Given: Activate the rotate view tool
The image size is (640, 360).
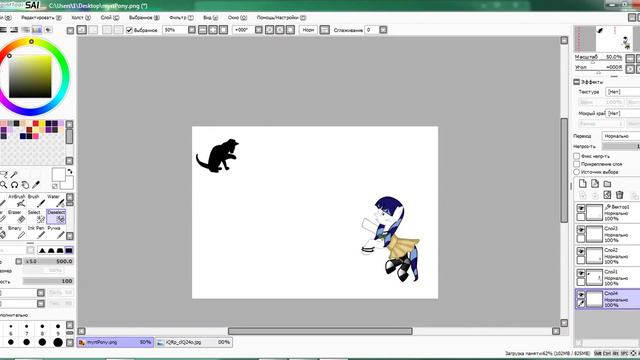Looking at the screenshot, I should pyautogui.click(x=14, y=185).
